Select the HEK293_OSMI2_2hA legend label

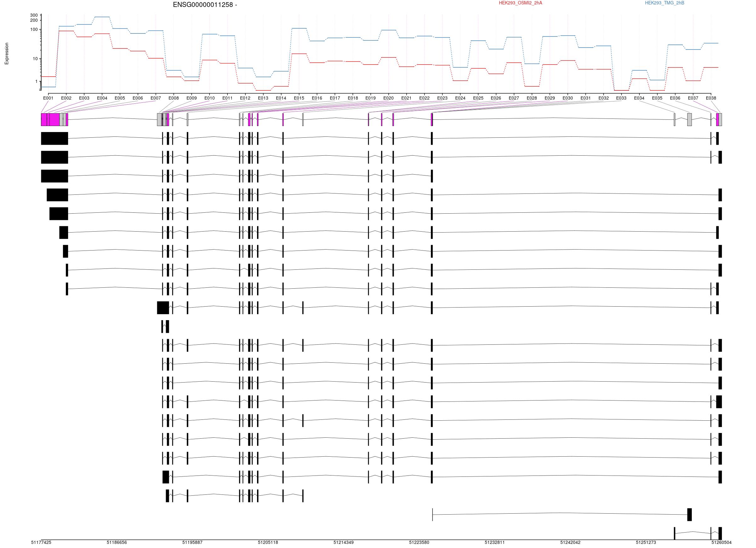click(520, 3)
